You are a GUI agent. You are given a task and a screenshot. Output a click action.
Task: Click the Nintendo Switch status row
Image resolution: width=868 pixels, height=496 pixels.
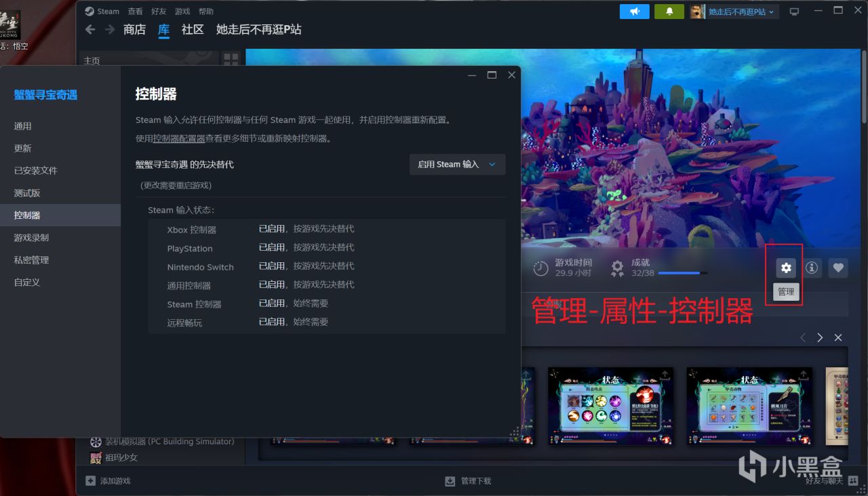point(327,266)
